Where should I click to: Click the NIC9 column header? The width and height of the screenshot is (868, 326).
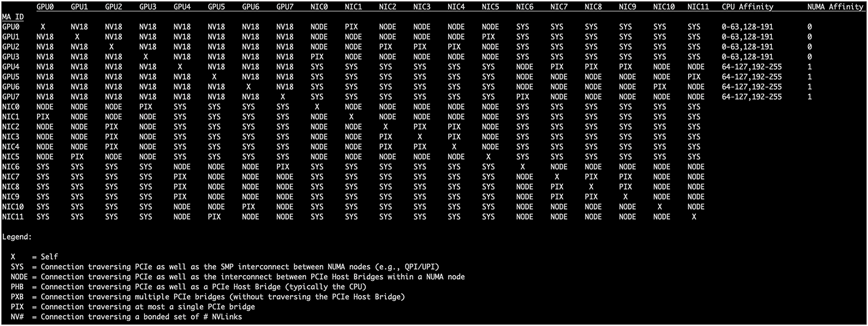pos(627,7)
